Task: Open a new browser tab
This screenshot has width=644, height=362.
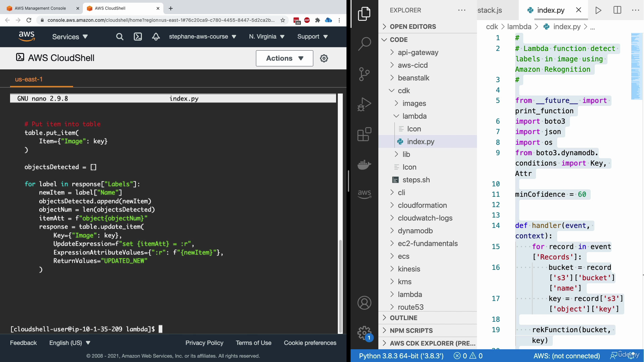Action: pos(171,8)
